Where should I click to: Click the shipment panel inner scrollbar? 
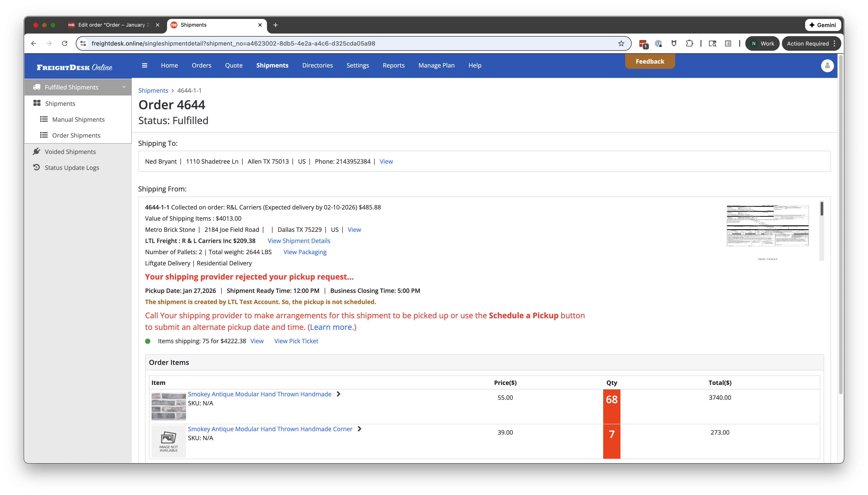(821, 209)
